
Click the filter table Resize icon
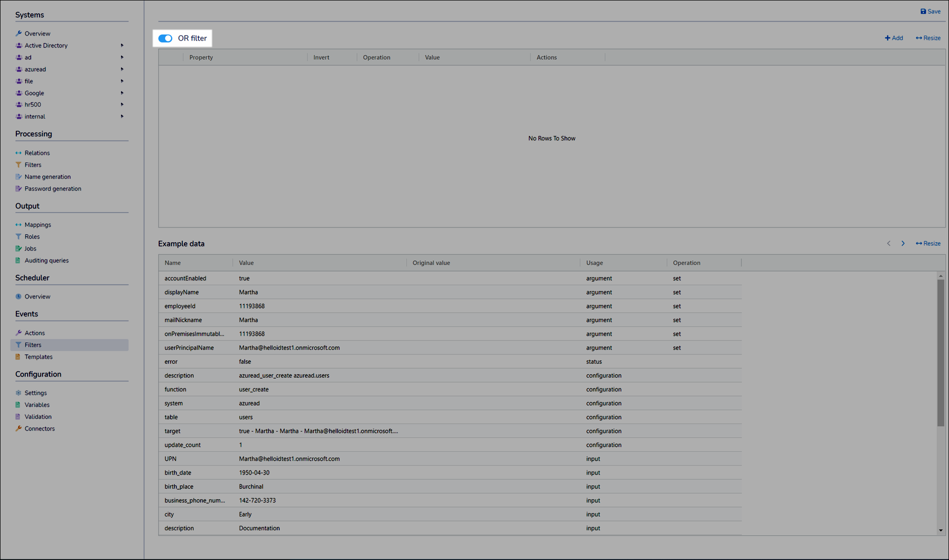pyautogui.click(x=918, y=38)
